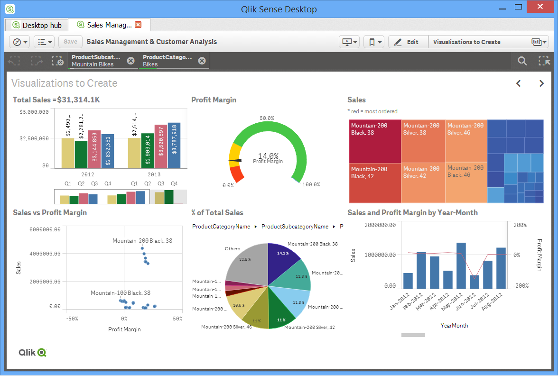Screen dimensions: 558x392
Task: Click the ProductSubcategoryName breadcrumb in pie chart
Action: (x=295, y=227)
